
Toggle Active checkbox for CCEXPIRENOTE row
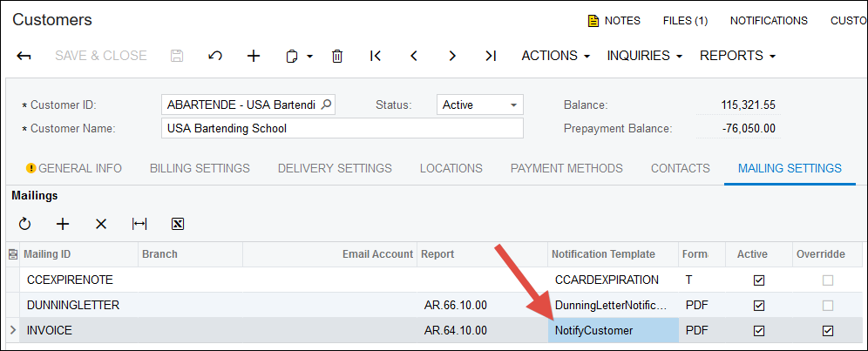(x=758, y=280)
